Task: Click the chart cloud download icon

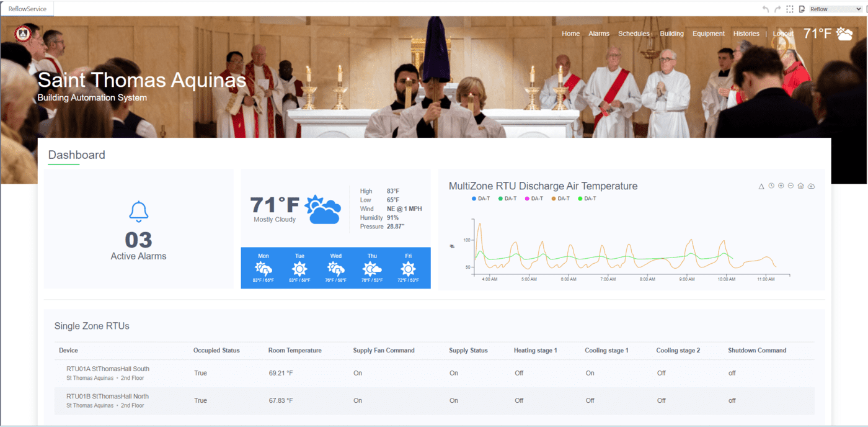Action: tap(811, 186)
